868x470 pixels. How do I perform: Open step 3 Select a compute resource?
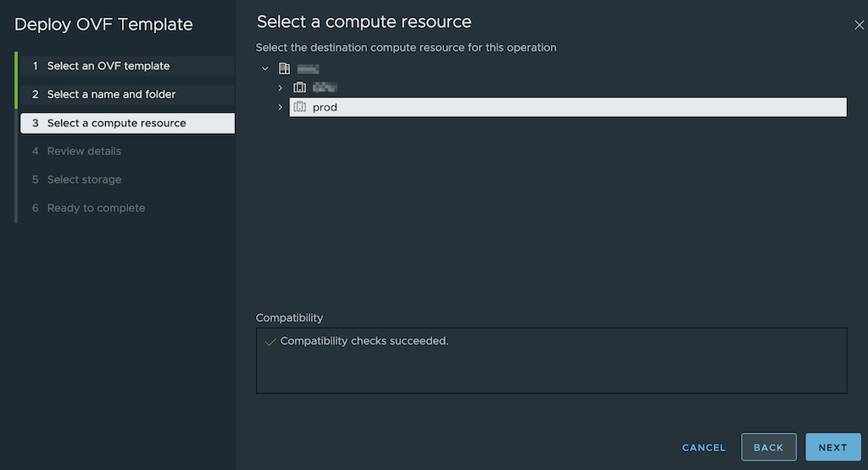tap(116, 123)
